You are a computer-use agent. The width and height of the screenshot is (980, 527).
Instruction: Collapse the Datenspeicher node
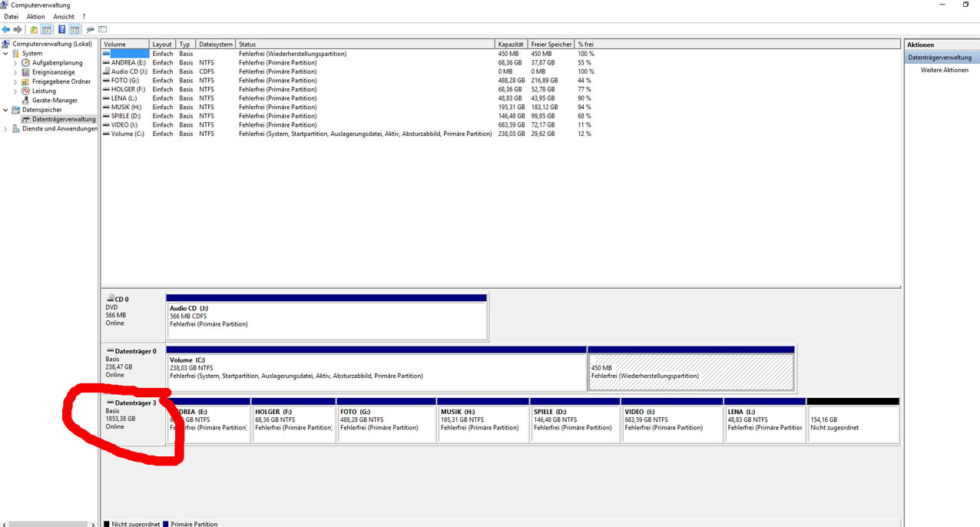[x=6, y=110]
